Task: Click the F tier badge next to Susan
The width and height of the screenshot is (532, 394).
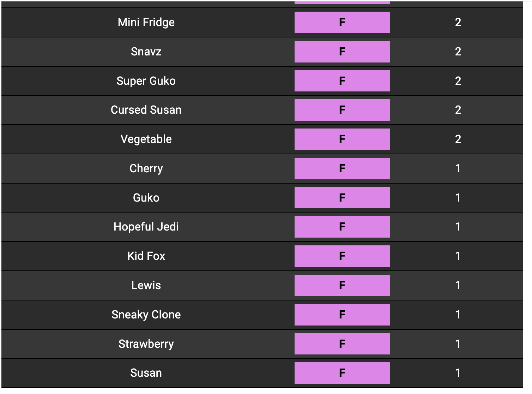Action: tap(342, 373)
